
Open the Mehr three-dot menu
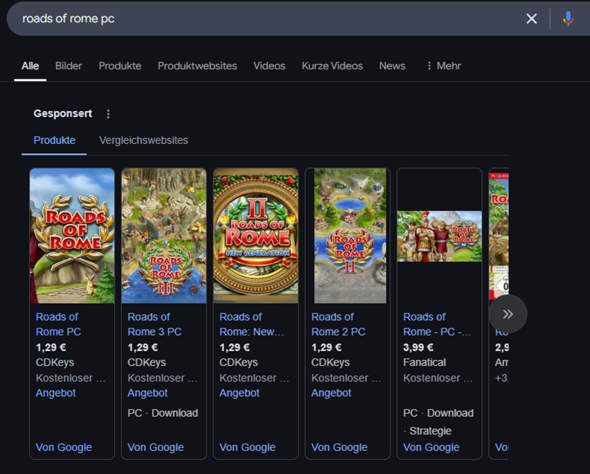(x=443, y=66)
